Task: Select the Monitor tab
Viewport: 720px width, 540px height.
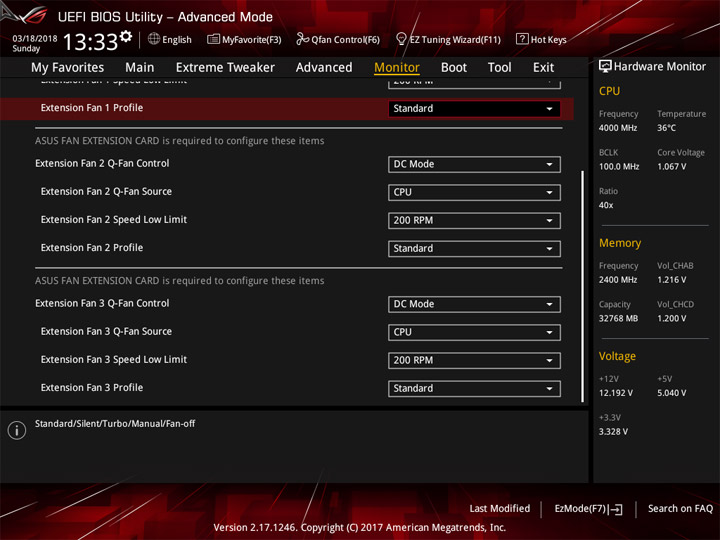Action: pos(397,68)
